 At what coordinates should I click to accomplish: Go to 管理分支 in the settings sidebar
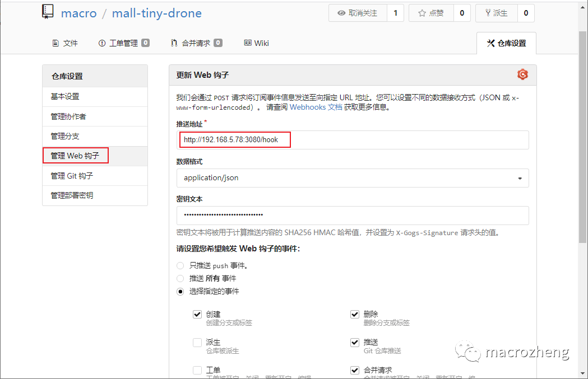(65, 135)
